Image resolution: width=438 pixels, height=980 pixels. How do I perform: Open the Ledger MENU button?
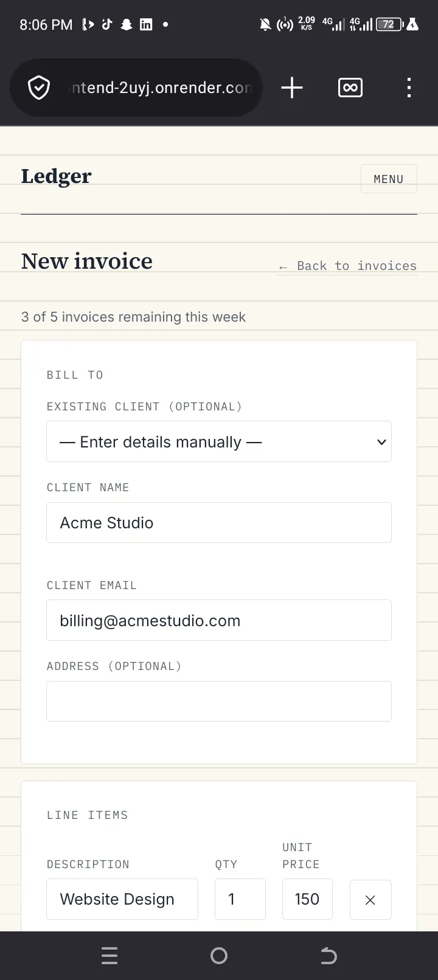click(389, 179)
